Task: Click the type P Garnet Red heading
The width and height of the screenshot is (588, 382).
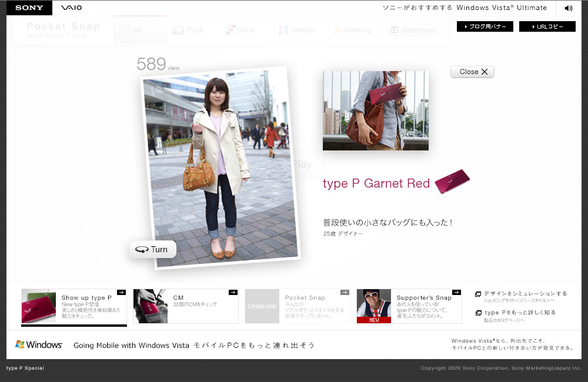Action: (376, 183)
